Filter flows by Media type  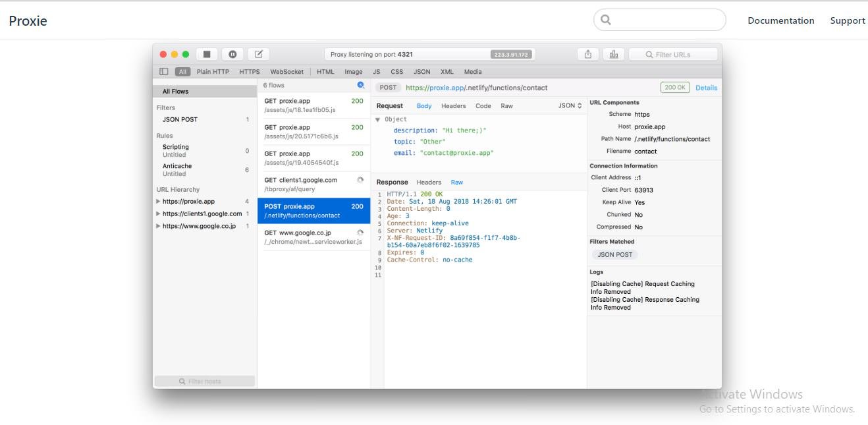473,72
